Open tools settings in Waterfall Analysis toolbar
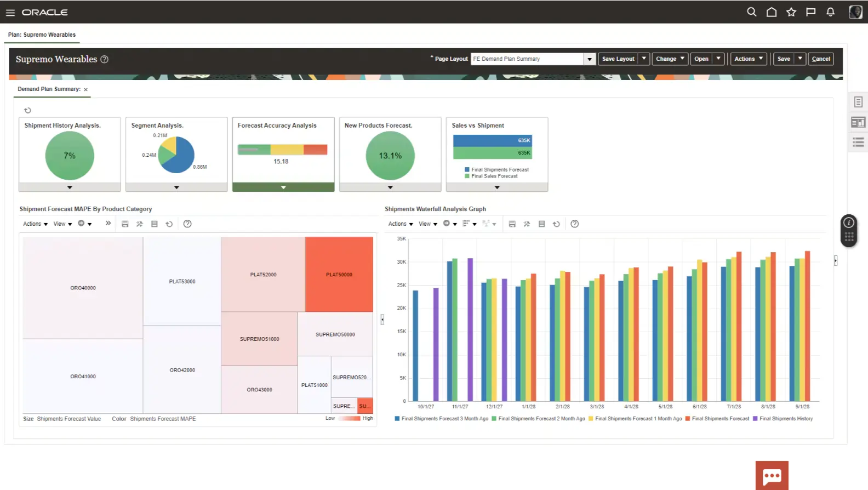 [527, 224]
